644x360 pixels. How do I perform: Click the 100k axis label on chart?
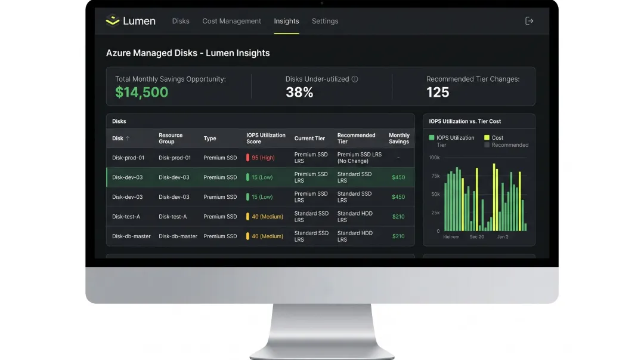[434, 158]
